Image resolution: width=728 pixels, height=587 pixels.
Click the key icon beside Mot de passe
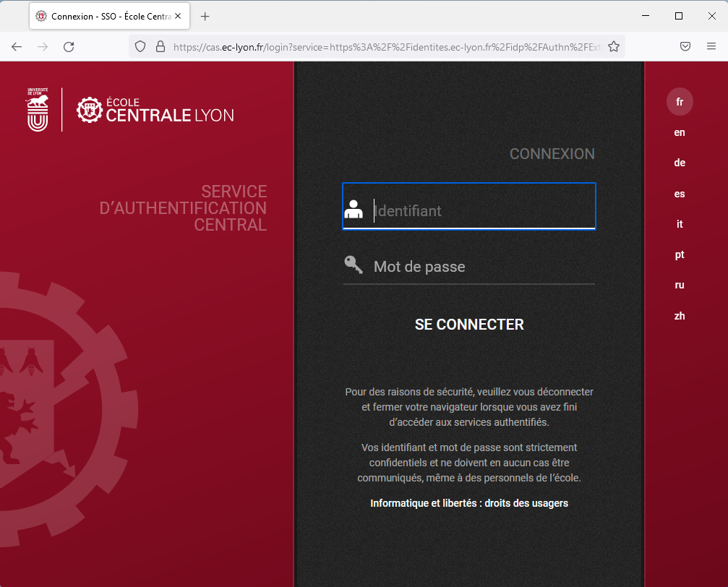(x=353, y=265)
